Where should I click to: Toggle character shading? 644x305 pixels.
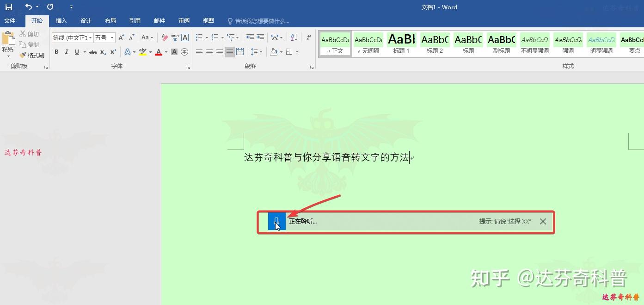click(x=174, y=52)
